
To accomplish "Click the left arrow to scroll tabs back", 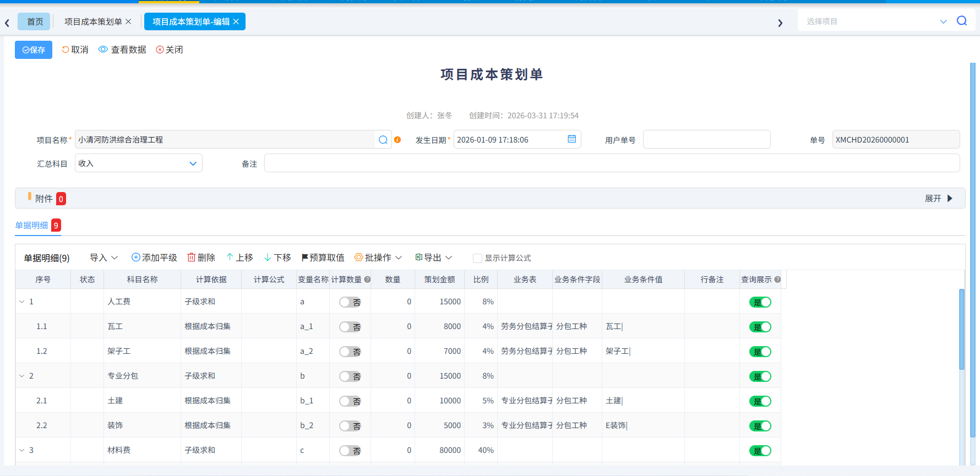I will [7, 23].
